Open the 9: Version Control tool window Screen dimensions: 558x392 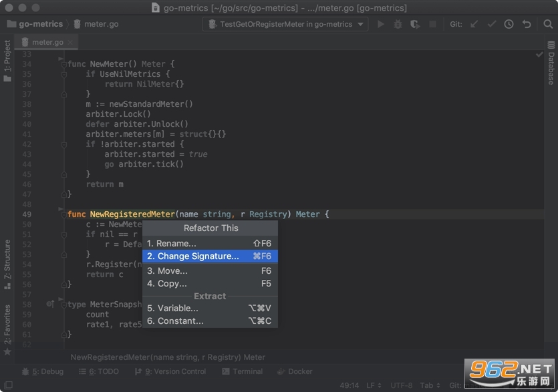tap(170, 371)
